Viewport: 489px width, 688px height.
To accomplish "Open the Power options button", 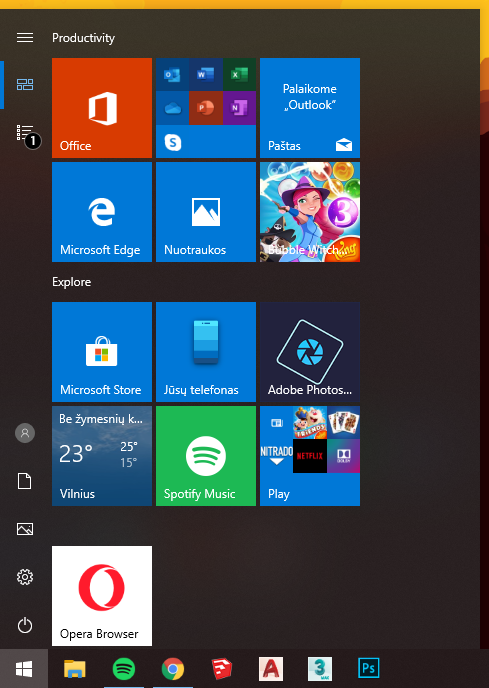I will pyautogui.click(x=25, y=625).
